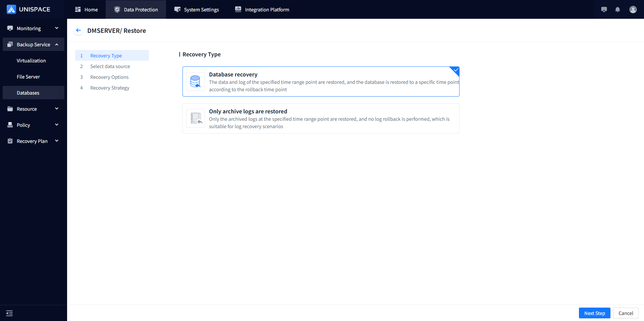Click the UNISPACE logo icon
Screen dimensions: 644x321
11,9
